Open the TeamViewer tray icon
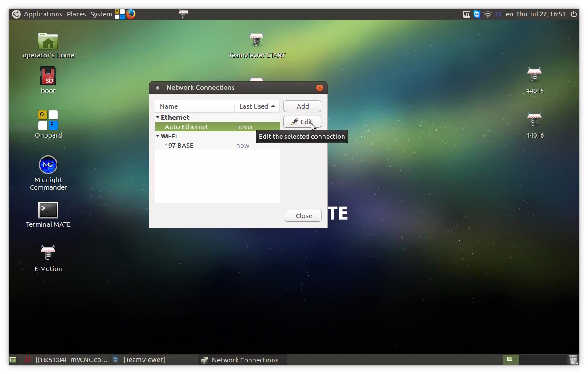The image size is (588, 374). click(477, 14)
